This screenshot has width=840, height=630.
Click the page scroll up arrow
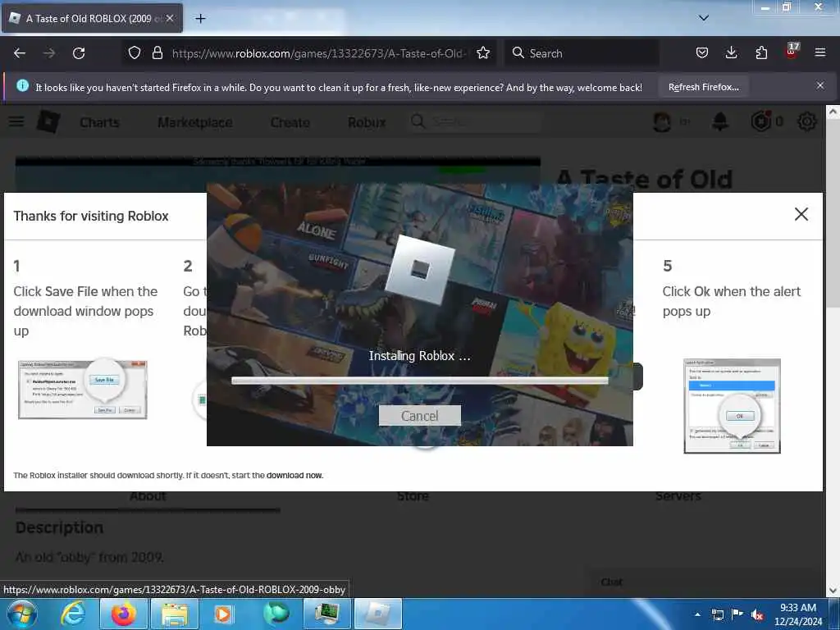(833, 112)
